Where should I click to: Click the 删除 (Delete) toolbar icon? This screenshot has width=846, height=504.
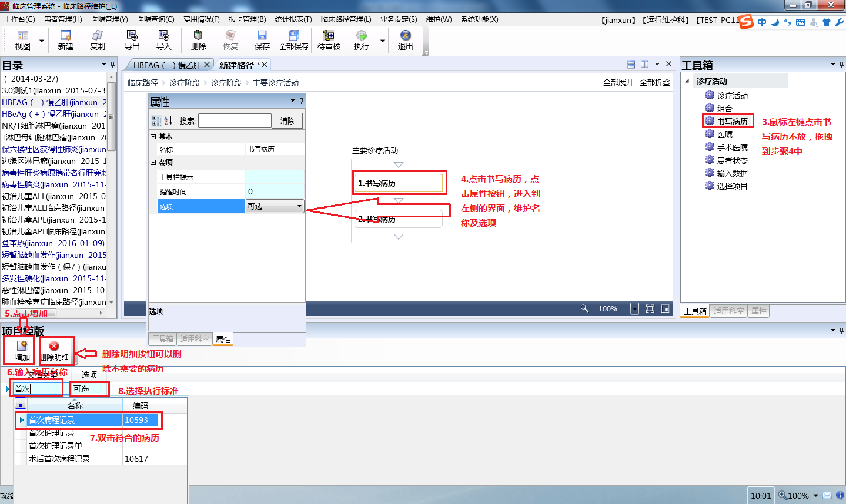click(x=199, y=41)
